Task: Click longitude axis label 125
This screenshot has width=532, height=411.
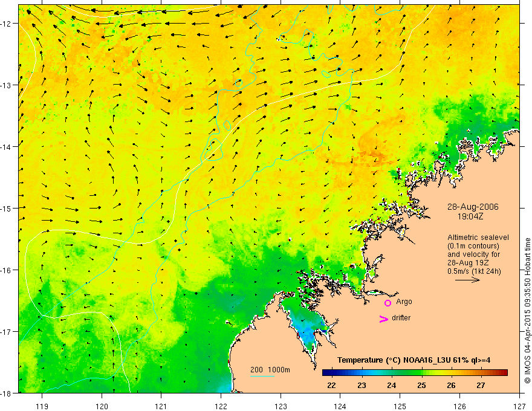Action: 400,406
